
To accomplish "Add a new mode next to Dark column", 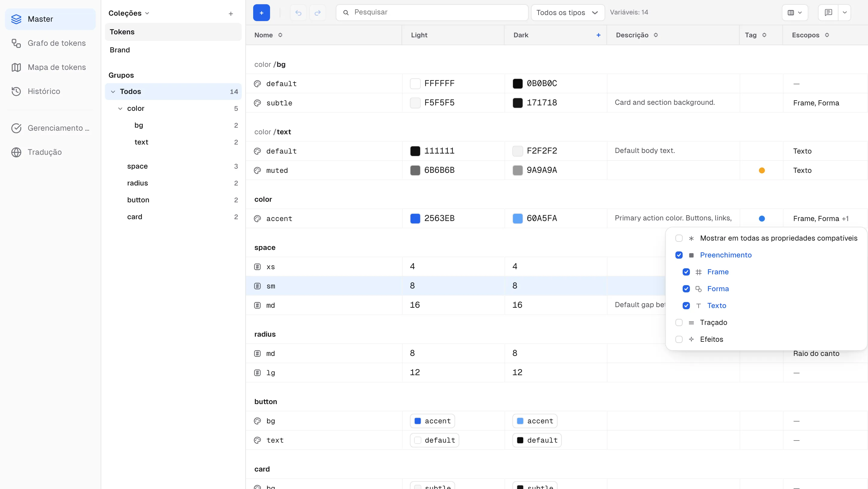I will (x=599, y=35).
